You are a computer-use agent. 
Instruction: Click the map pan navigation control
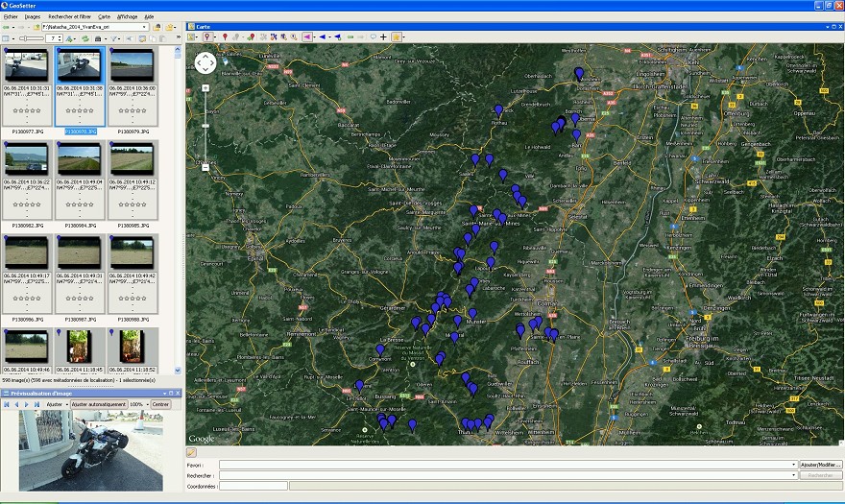(x=205, y=63)
